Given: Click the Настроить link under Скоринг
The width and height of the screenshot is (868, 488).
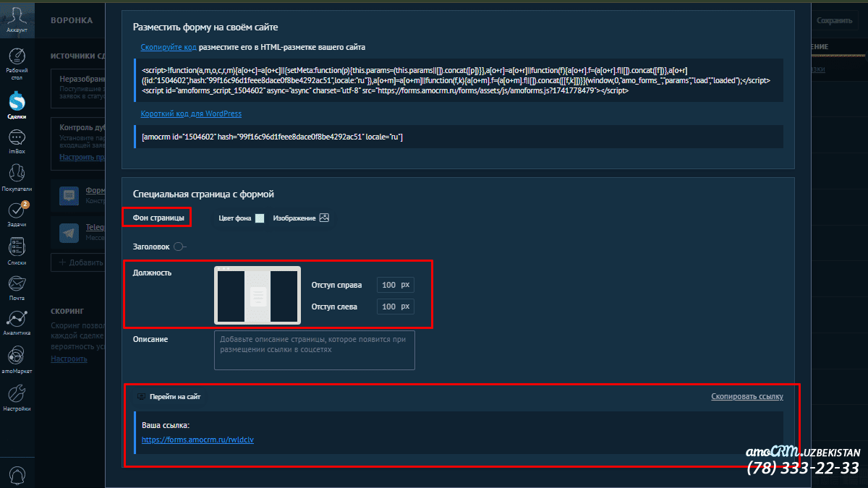Looking at the screenshot, I should click(x=69, y=359).
